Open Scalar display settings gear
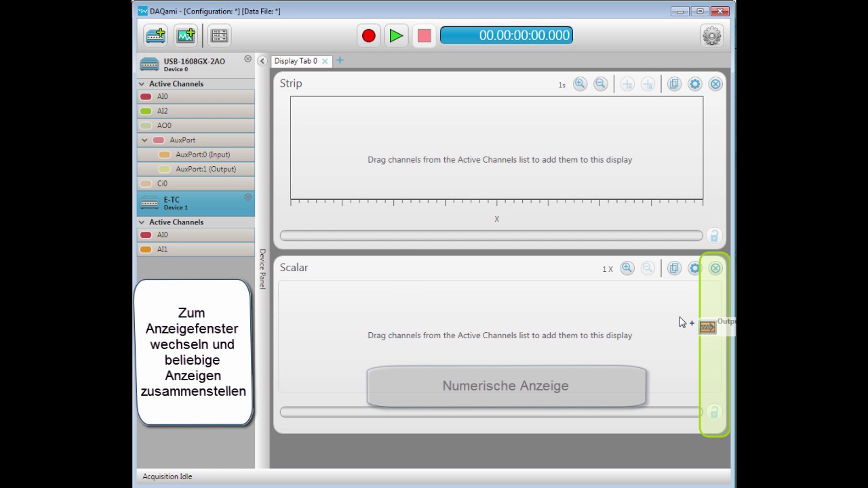Viewport: 868px width, 488px height. coord(694,268)
